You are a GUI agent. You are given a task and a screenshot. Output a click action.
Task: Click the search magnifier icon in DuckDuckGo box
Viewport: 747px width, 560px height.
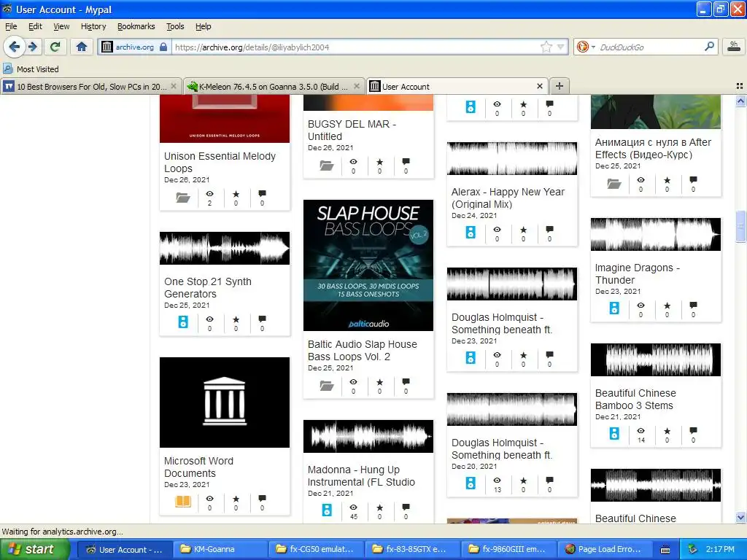click(x=709, y=47)
